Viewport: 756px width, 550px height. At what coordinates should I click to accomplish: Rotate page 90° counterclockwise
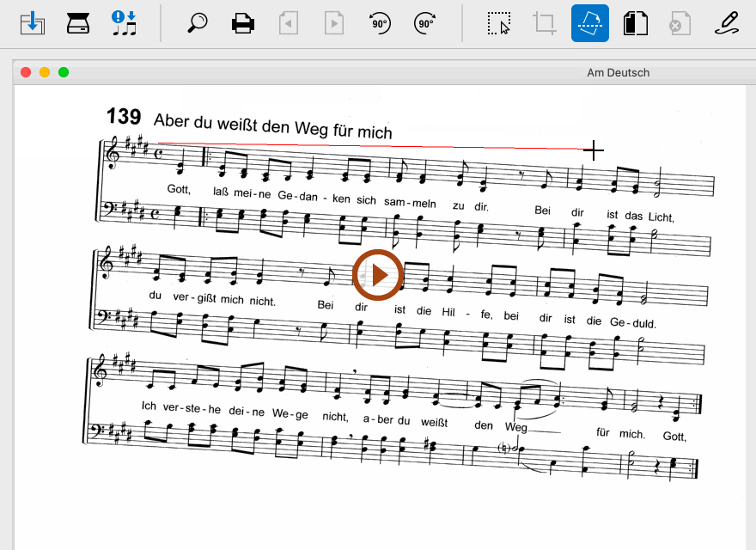click(379, 23)
